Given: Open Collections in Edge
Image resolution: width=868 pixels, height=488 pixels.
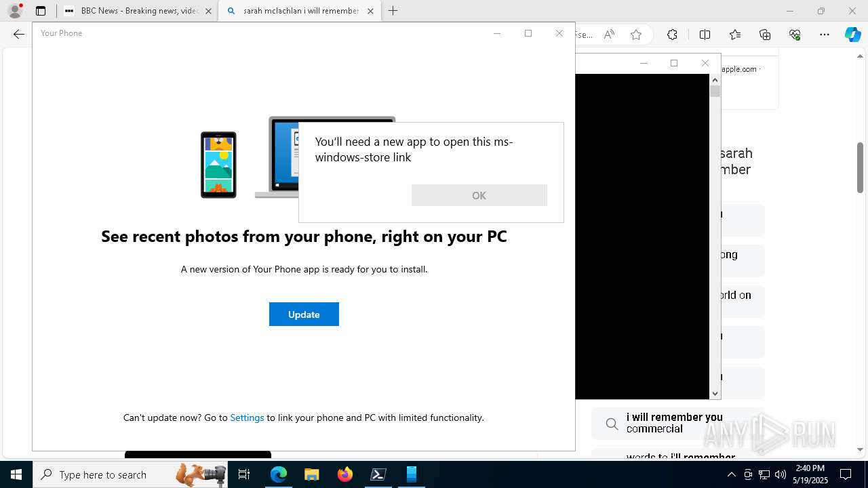Looking at the screenshot, I should point(765,35).
